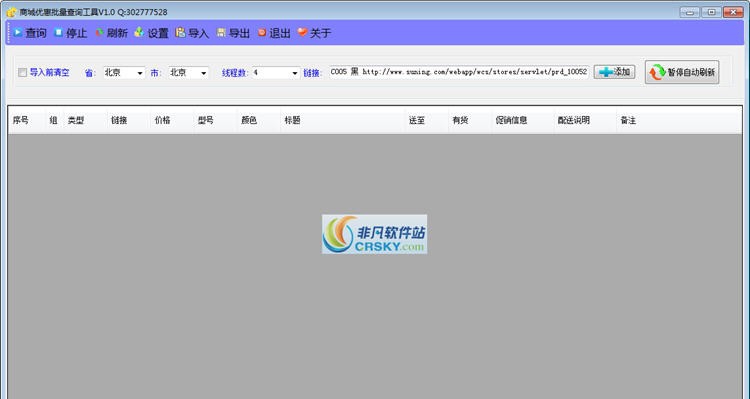The image size is (750, 399).
Task: Select the 型号 column header
Action: (x=215, y=120)
